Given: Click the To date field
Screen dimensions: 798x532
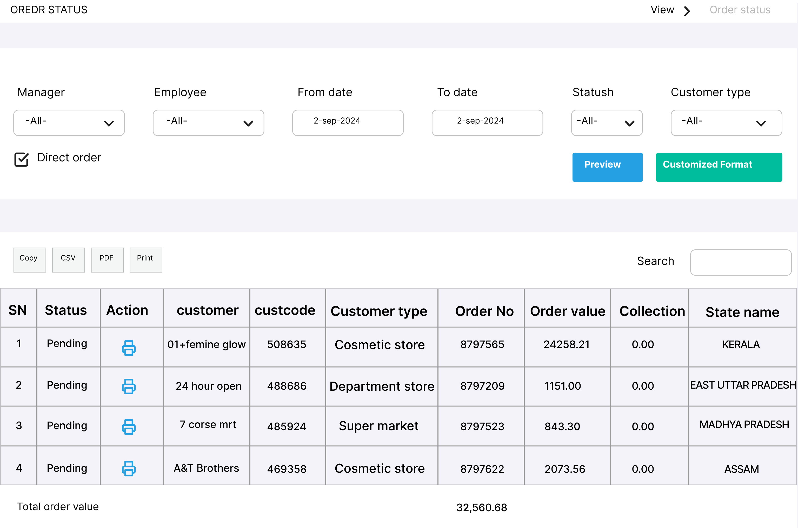Looking at the screenshot, I should (x=487, y=123).
